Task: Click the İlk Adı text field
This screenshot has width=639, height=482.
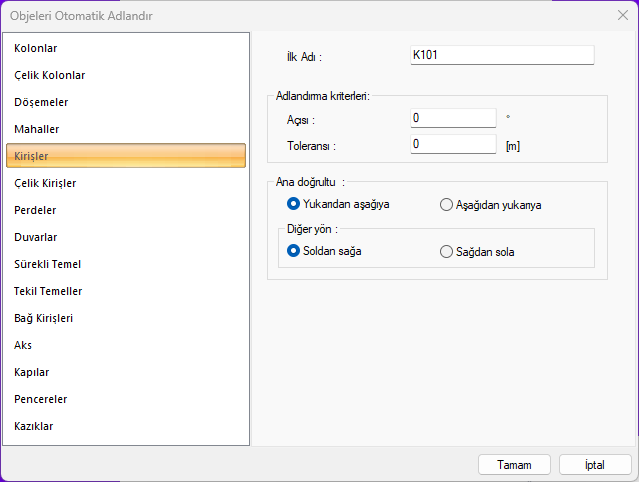Action: click(x=502, y=55)
